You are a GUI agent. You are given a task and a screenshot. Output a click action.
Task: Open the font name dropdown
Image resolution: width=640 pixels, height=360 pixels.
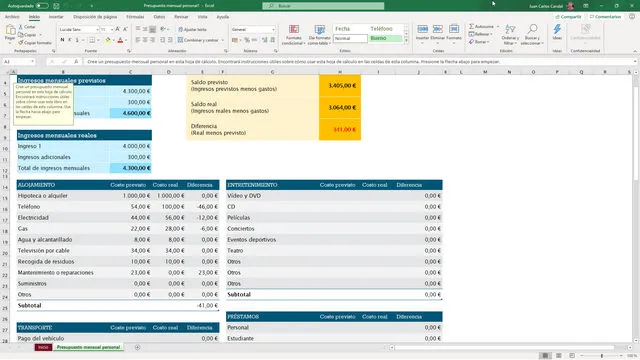pyautogui.click(x=97, y=30)
